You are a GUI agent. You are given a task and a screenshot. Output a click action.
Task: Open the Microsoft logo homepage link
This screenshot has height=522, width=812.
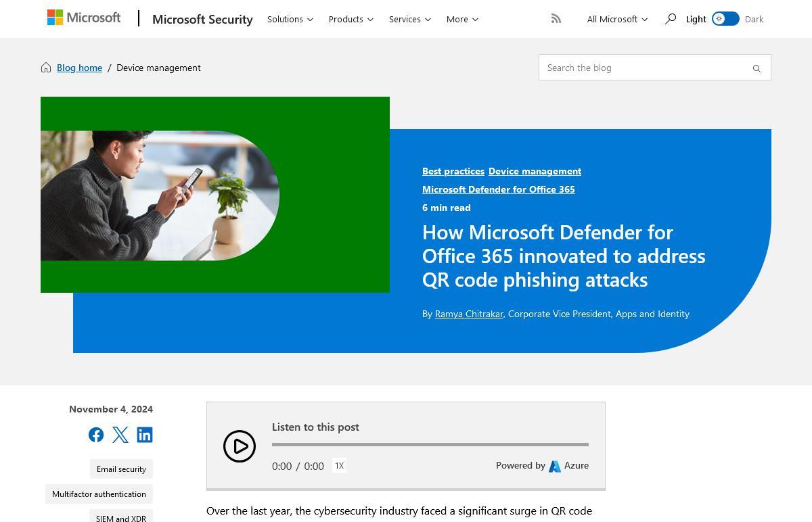[84, 18]
